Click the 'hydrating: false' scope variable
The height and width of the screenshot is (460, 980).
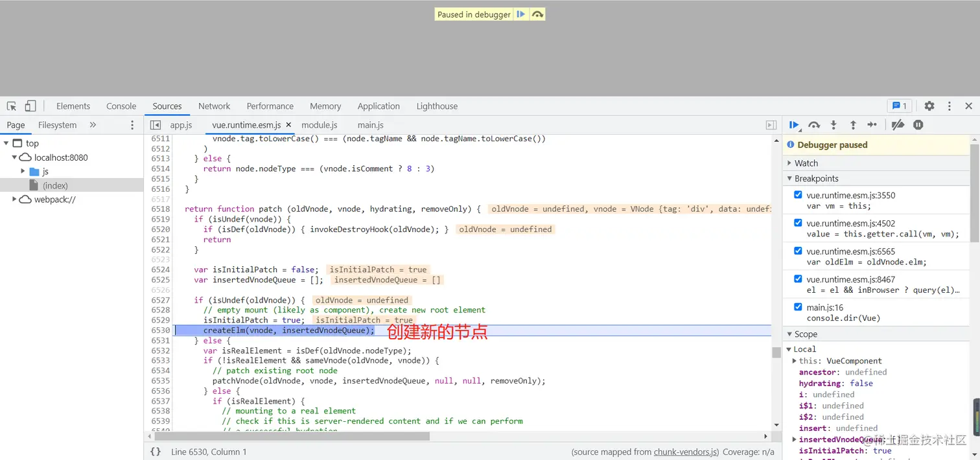click(x=835, y=384)
